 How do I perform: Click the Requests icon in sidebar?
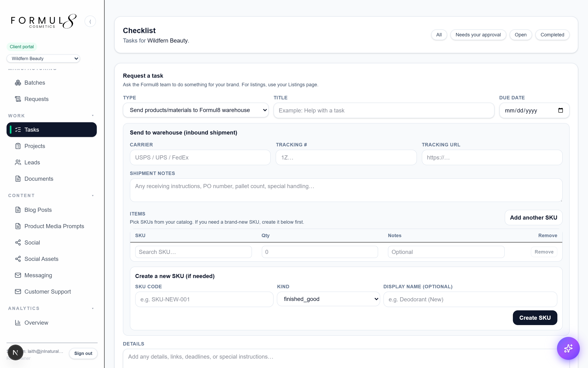point(18,99)
